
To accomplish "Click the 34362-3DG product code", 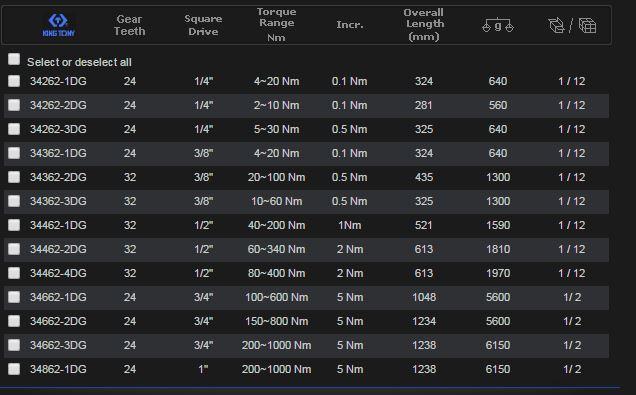I will 58,201.
